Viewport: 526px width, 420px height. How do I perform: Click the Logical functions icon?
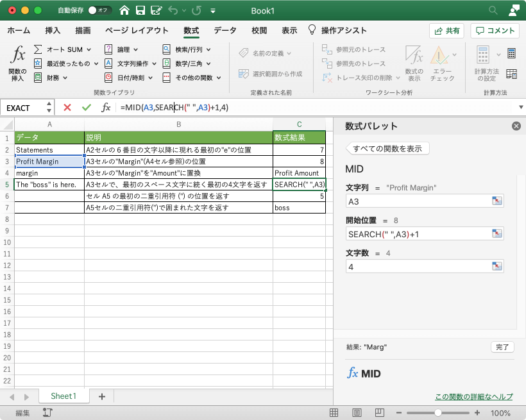coord(108,49)
